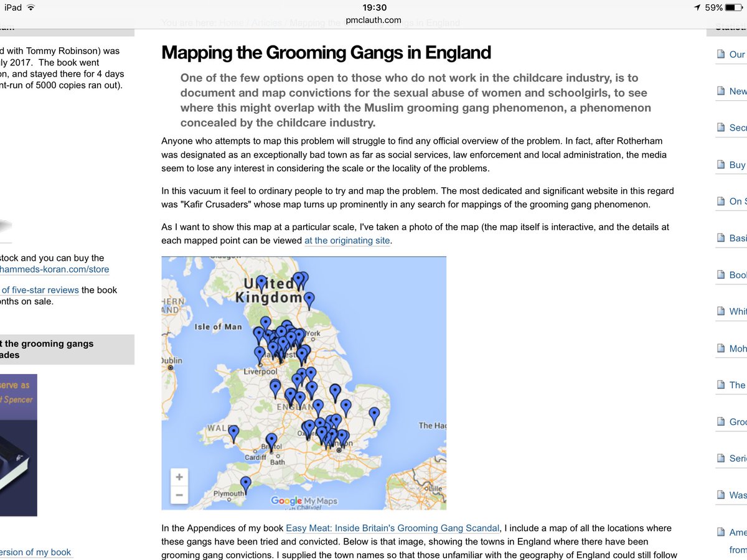747x560 pixels.
Task: Click the "Bath" map label
Action: pyautogui.click(x=278, y=462)
